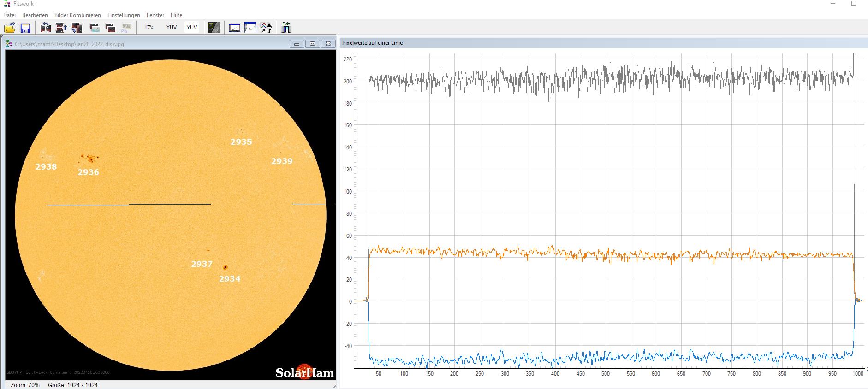Open the Hilfe menu
The image size is (868, 389).
(x=176, y=15)
